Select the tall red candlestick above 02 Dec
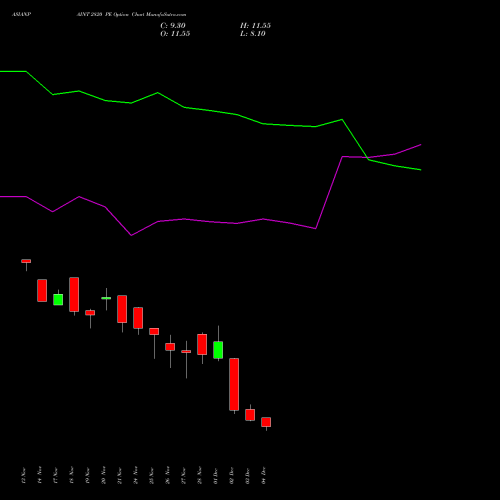500x500 pixels. tap(234, 384)
